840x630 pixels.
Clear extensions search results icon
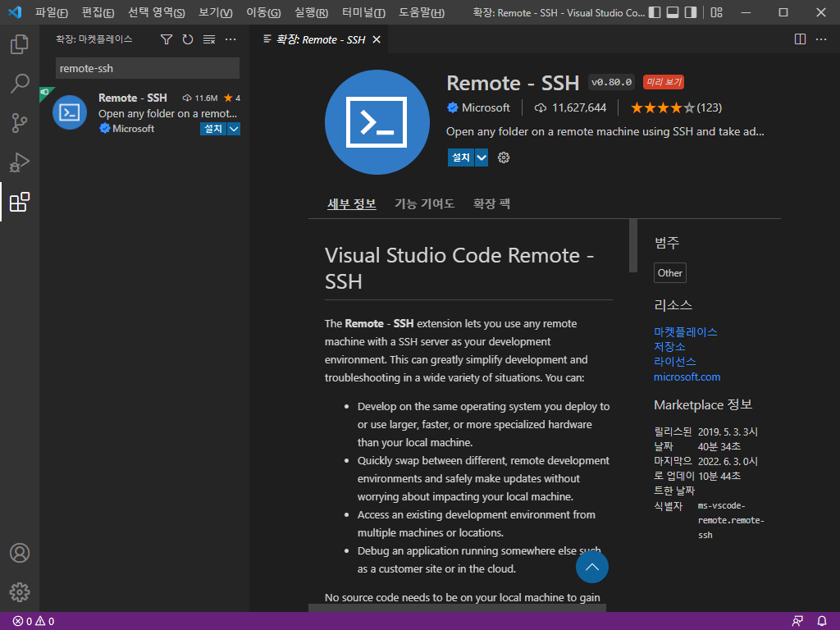[209, 39]
